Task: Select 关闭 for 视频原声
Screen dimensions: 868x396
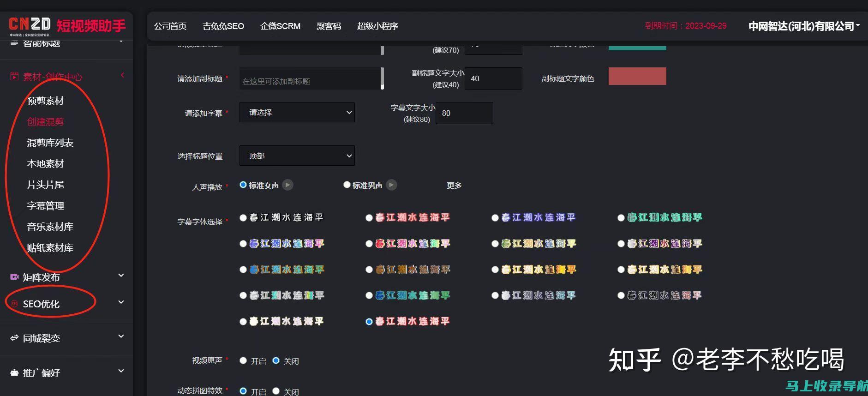Action: tap(276, 360)
